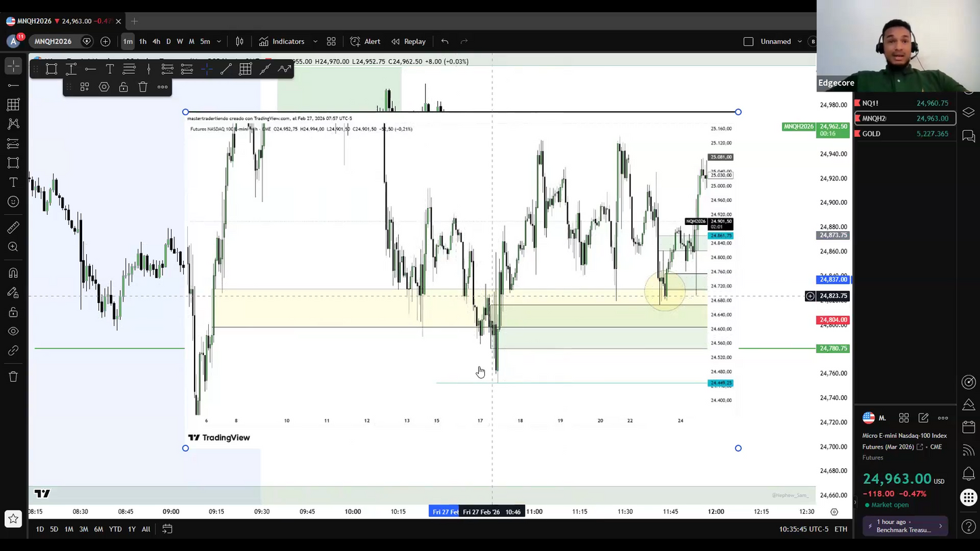Viewport: 980px width, 551px height.
Task: Toggle the Unnamed layout checkbox
Action: point(749,41)
